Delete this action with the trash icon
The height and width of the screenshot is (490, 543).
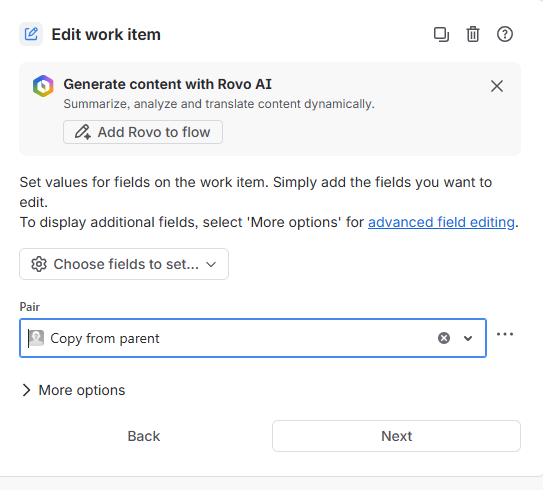(x=473, y=35)
